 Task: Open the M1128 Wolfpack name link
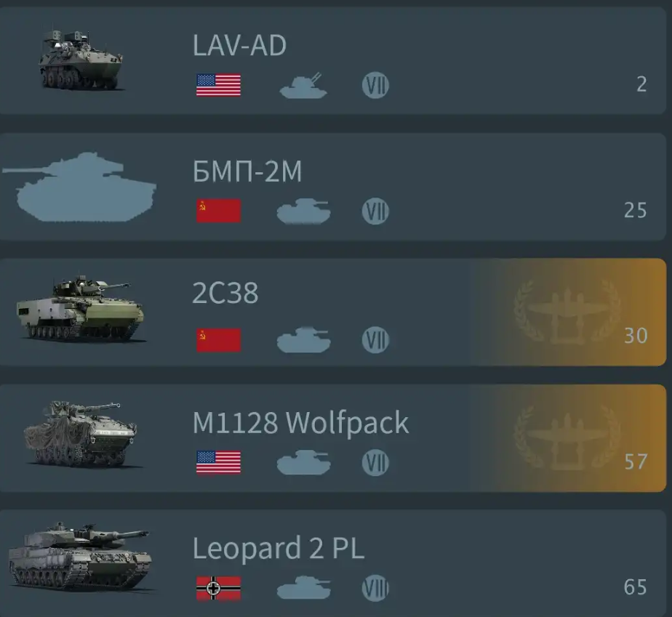click(x=300, y=424)
